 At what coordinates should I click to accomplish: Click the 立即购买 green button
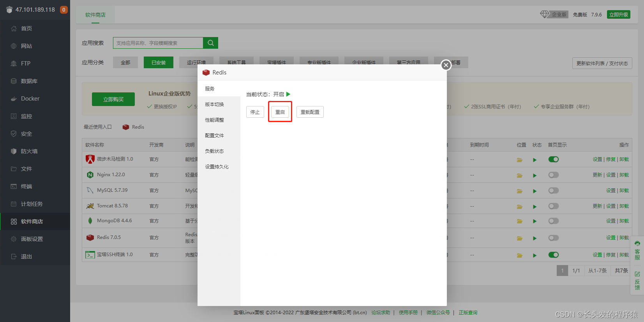(x=113, y=99)
